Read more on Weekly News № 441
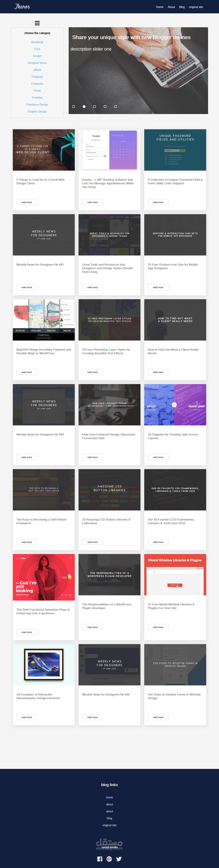Screen dimensions: 219x868 (27, 287)
